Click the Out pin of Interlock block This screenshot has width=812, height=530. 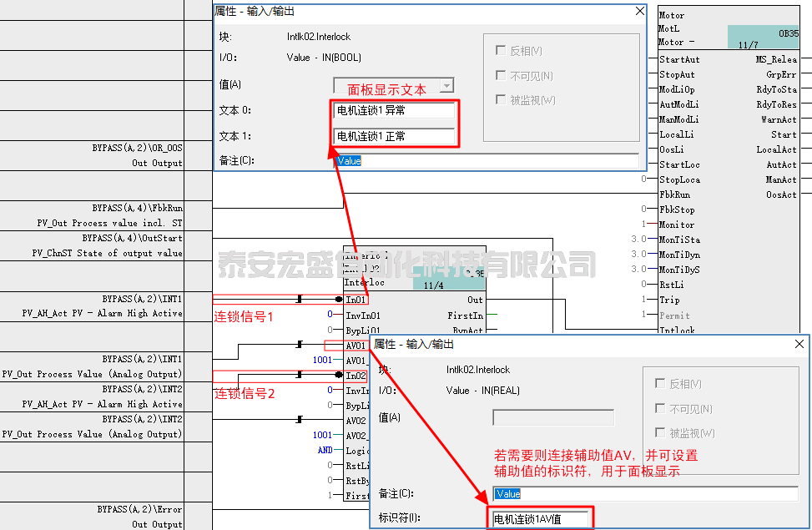(x=474, y=300)
